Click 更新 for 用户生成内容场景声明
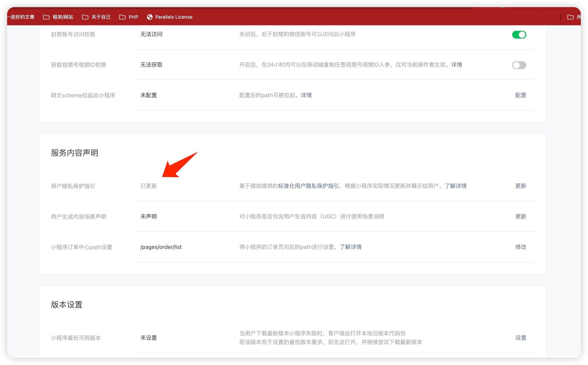 click(520, 216)
